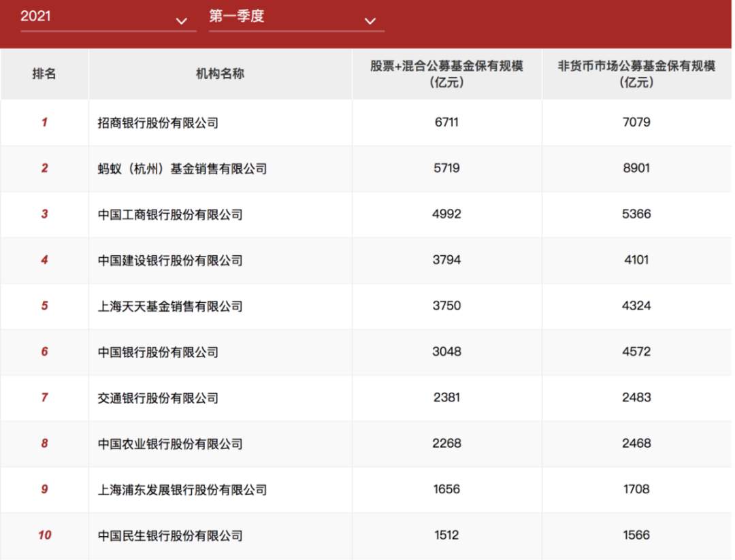Image resolution: width=735 pixels, height=560 pixels.
Task: Select 中国工商银行股份有限公司 row
Action: [x=365, y=214]
